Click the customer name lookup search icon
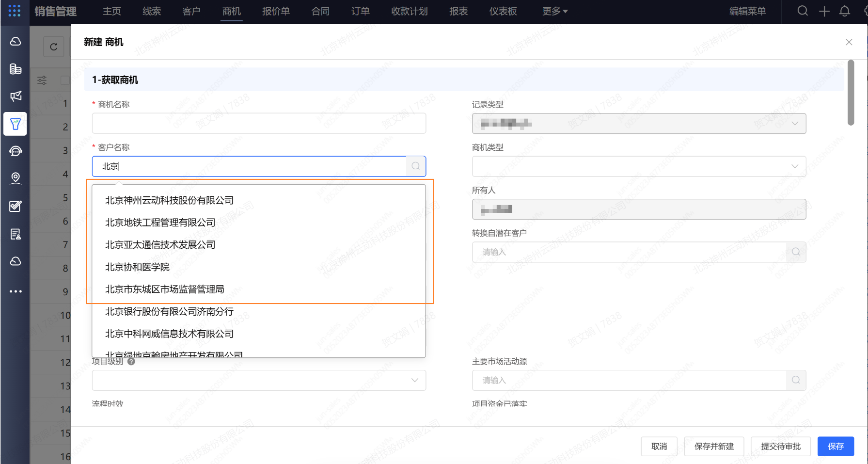 pyautogui.click(x=415, y=166)
